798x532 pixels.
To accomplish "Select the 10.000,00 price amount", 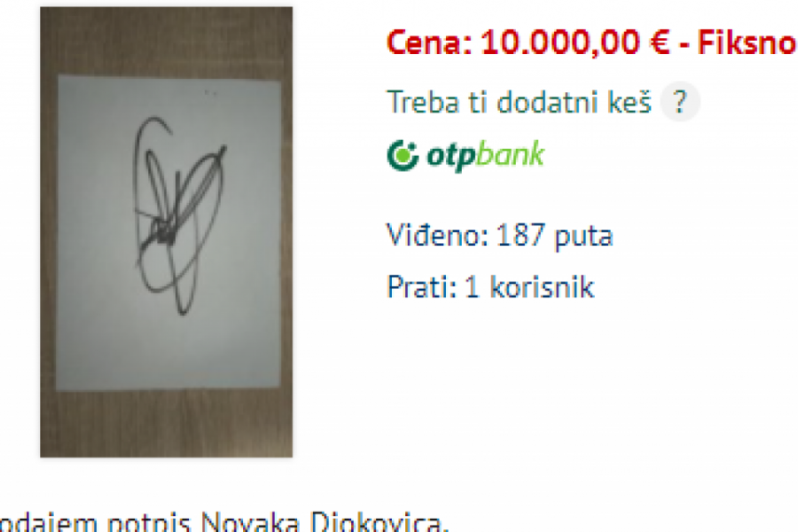I will coord(560,43).
